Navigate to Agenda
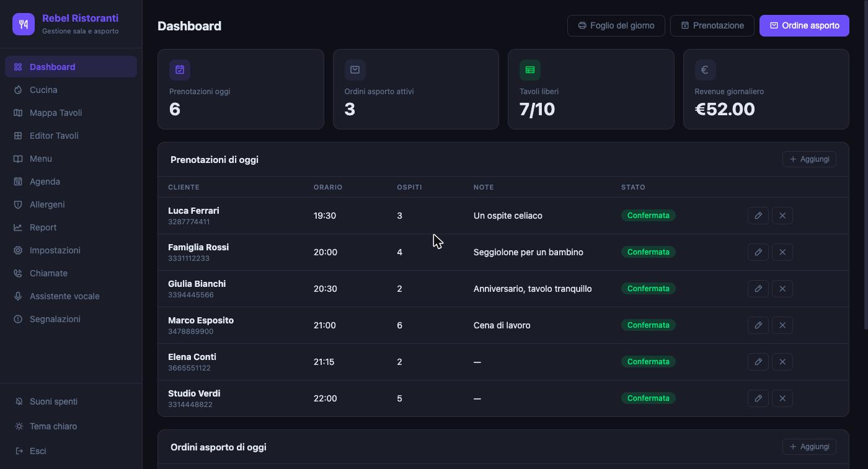This screenshot has width=868, height=469. (71, 182)
